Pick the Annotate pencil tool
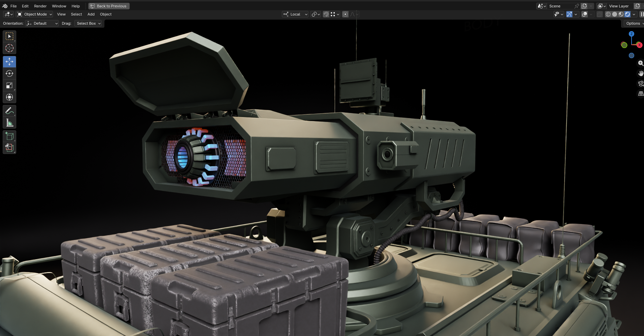Viewport: 644px width, 336px height. click(x=9, y=111)
